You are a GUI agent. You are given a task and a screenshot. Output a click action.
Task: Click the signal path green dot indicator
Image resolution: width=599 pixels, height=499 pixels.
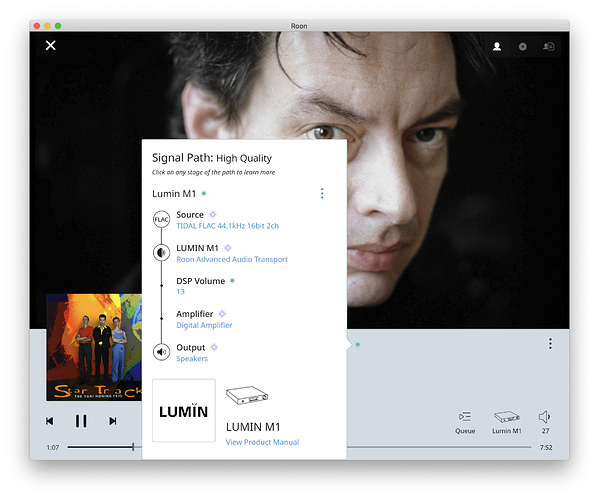(x=358, y=345)
